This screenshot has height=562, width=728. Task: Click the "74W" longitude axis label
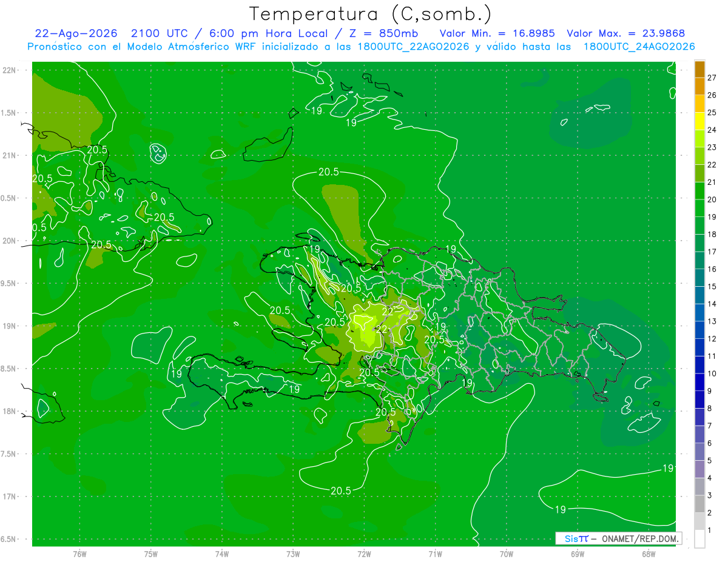click(222, 554)
